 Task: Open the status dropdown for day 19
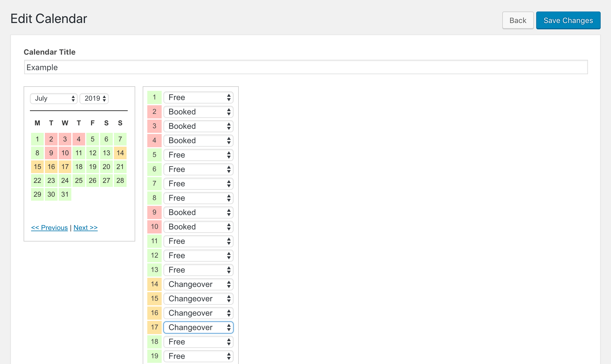[x=198, y=356]
